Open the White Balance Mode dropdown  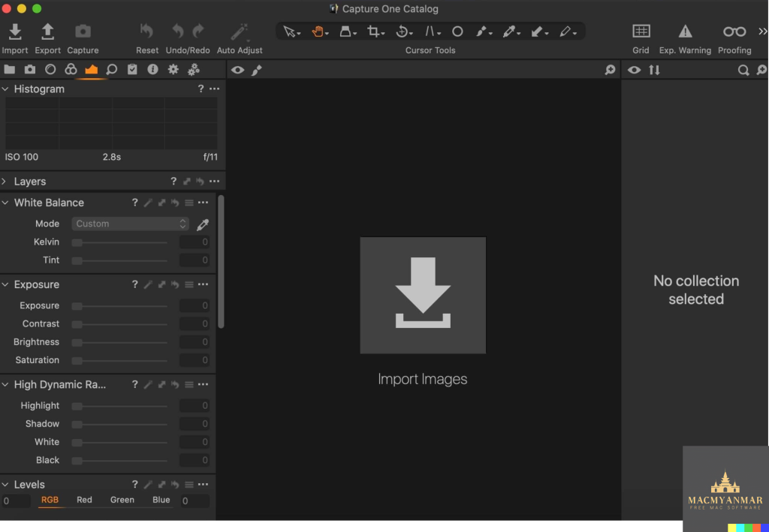tap(130, 224)
